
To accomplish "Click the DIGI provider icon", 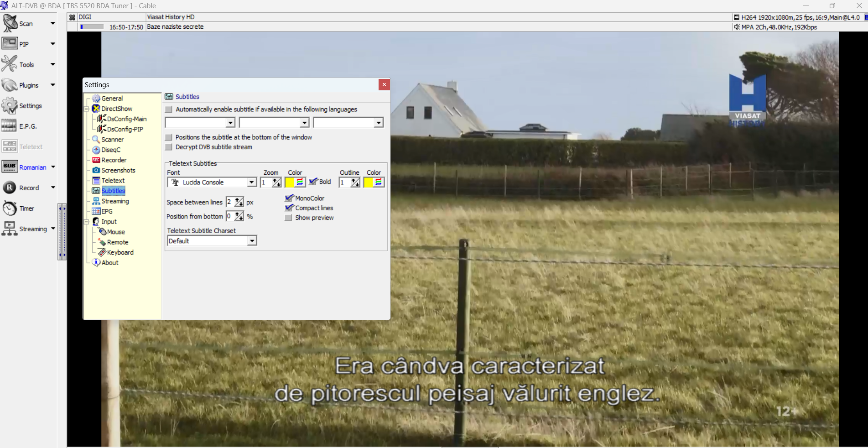I will pyautogui.click(x=72, y=17).
